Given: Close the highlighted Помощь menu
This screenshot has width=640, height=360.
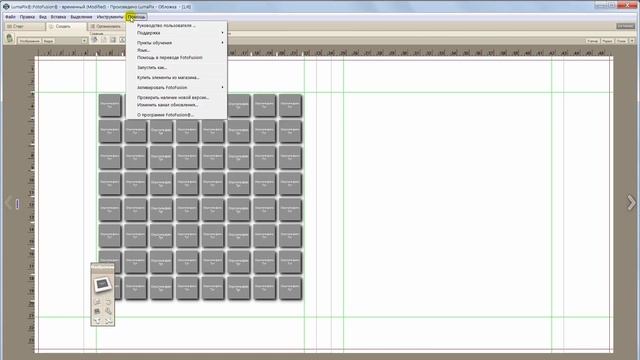Looking at the screenshot, I should click(136, 17).
